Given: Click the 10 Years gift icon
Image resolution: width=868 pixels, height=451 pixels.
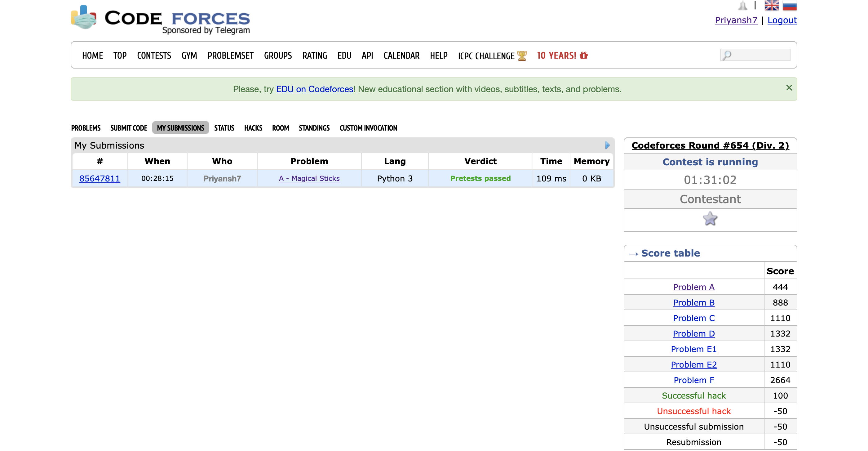Looking at the screenshot, I should 584,55.
